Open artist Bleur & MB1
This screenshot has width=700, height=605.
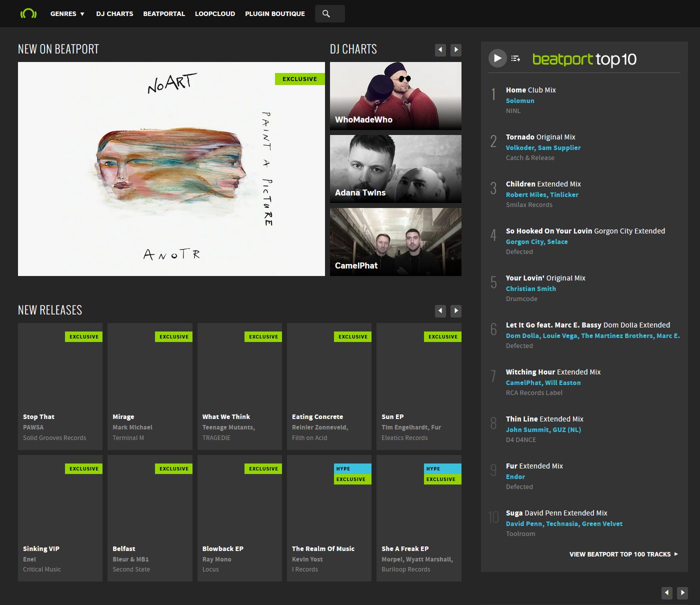coord(130,559)
